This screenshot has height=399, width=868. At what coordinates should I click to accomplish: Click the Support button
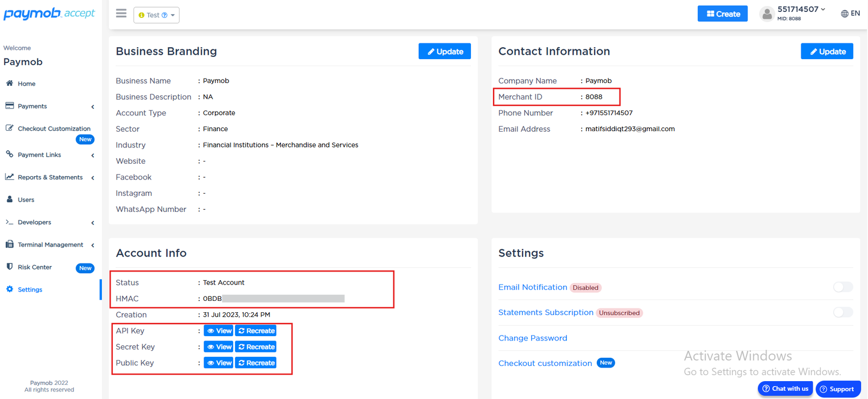838,389
